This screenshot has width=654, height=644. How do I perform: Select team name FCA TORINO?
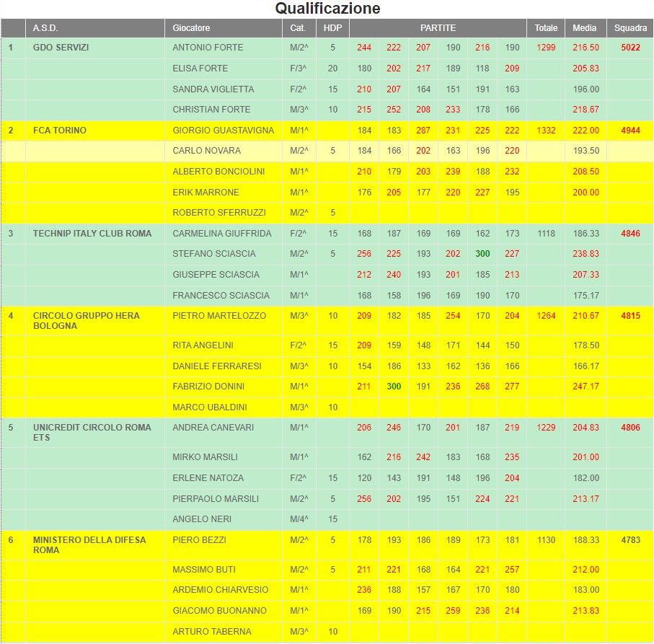coord(60,131)
